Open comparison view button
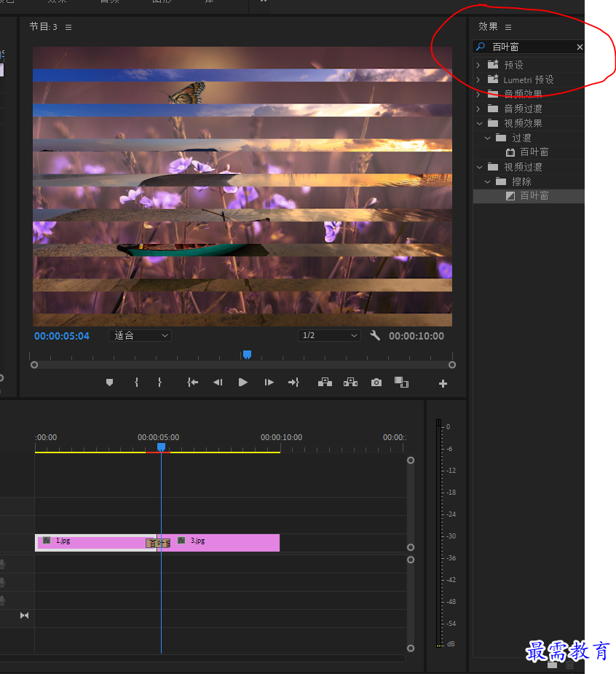This screenshot has width=616, height=674. click(x=401, y=382)
